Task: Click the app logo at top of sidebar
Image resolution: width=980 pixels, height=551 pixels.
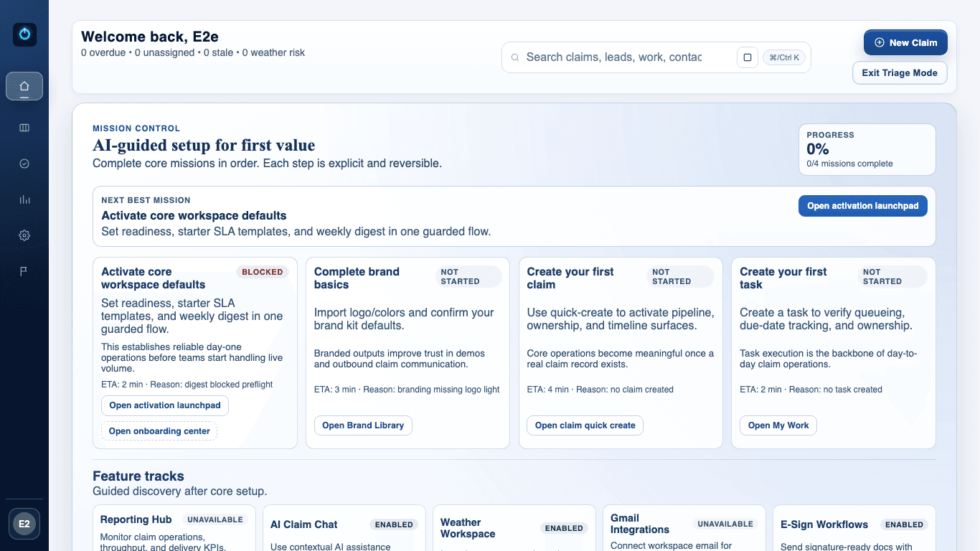Action: pos(24,34)
